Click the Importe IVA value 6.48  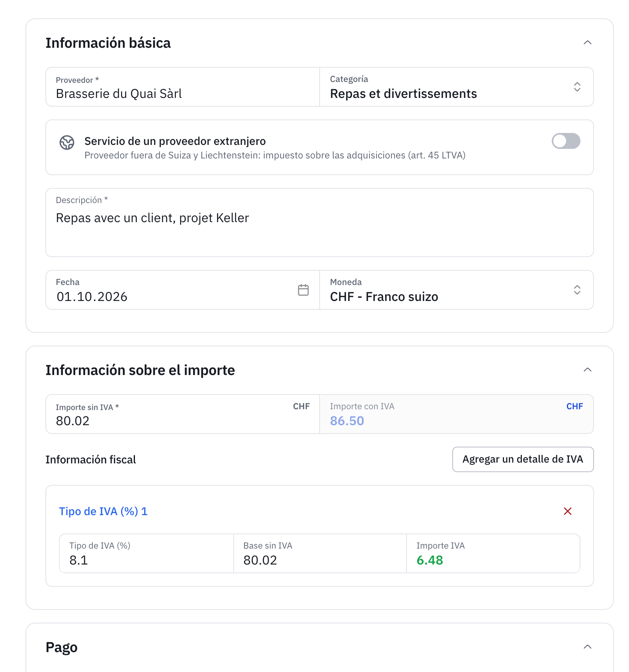430,560
